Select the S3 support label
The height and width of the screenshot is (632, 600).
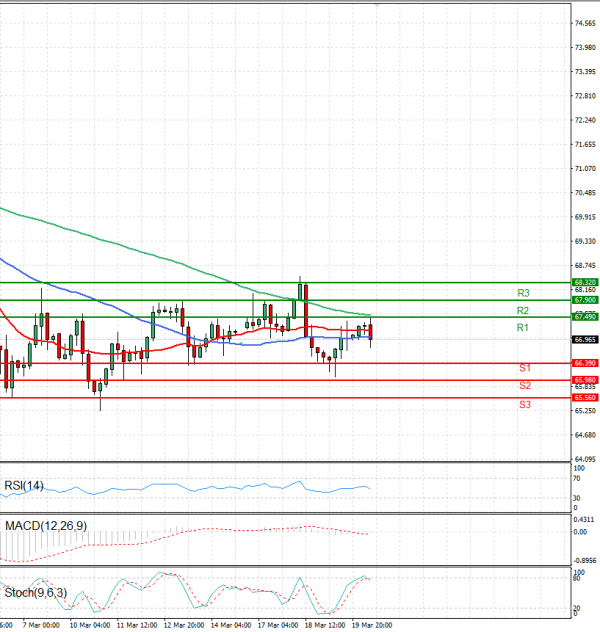[525, 404]
